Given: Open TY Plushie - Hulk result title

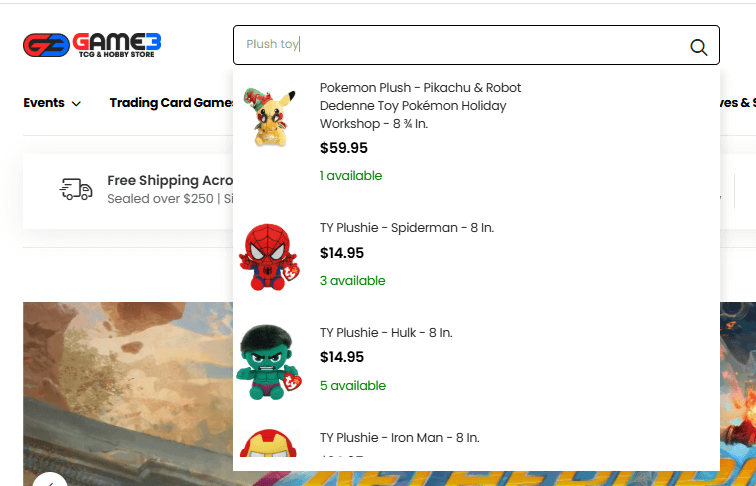Looking at the screenshot, I should tap(392, 333).
